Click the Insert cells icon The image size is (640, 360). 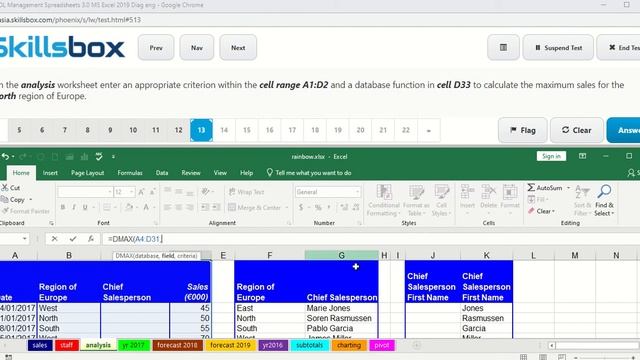[467, 192]
